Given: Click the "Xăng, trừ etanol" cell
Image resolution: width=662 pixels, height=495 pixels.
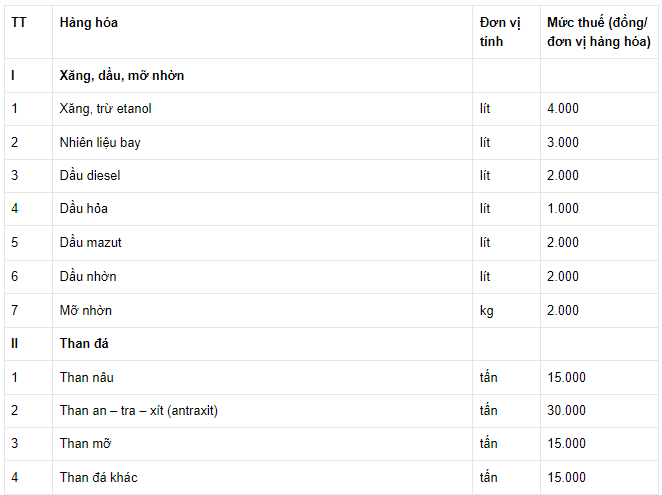Looking at the screenshot, I should point(105,108).
